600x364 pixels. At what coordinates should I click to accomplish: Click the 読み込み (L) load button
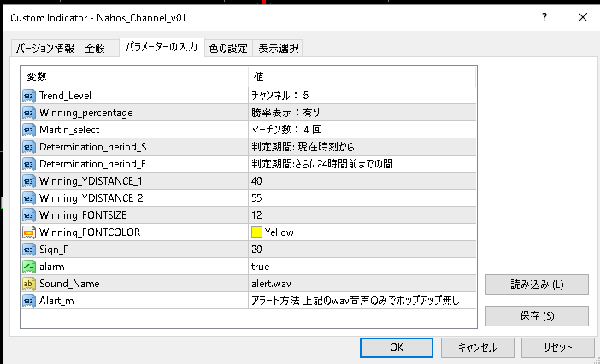click(537, 285)
